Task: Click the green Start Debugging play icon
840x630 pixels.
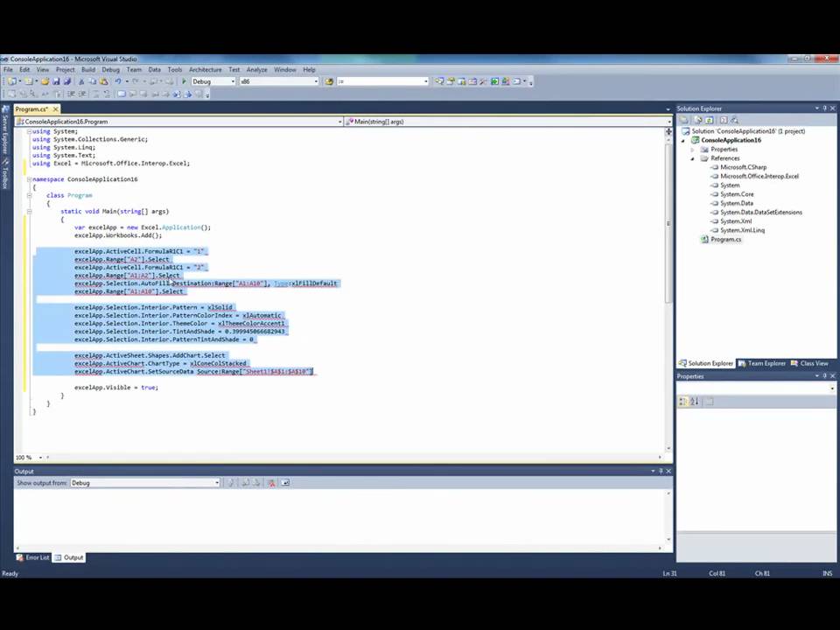Action: (x=184, y=81)
